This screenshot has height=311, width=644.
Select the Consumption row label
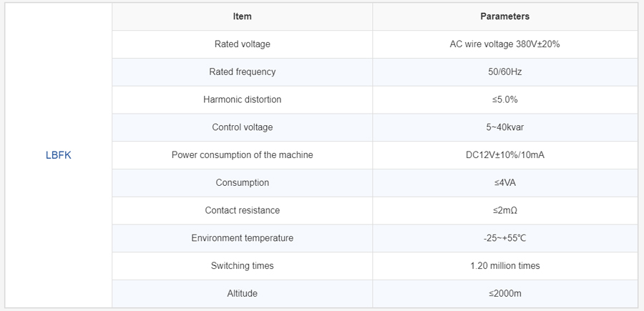pyautogui.click(x=242, y=183)
